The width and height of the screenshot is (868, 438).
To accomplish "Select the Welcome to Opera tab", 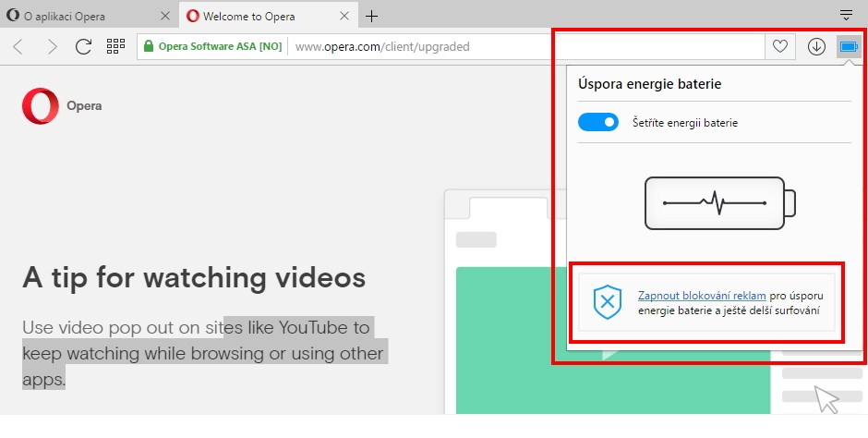I will click(x=269, y=16).
